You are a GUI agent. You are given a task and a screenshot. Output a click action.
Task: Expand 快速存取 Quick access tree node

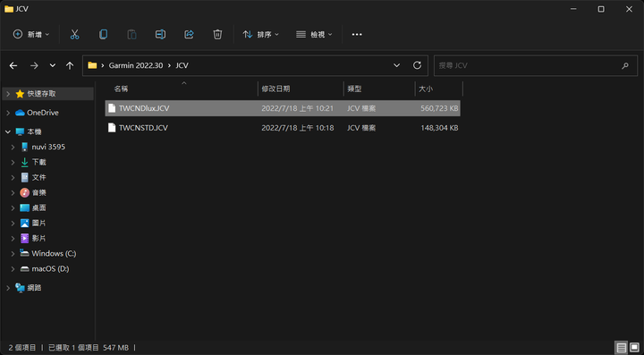tap(8, 94)
